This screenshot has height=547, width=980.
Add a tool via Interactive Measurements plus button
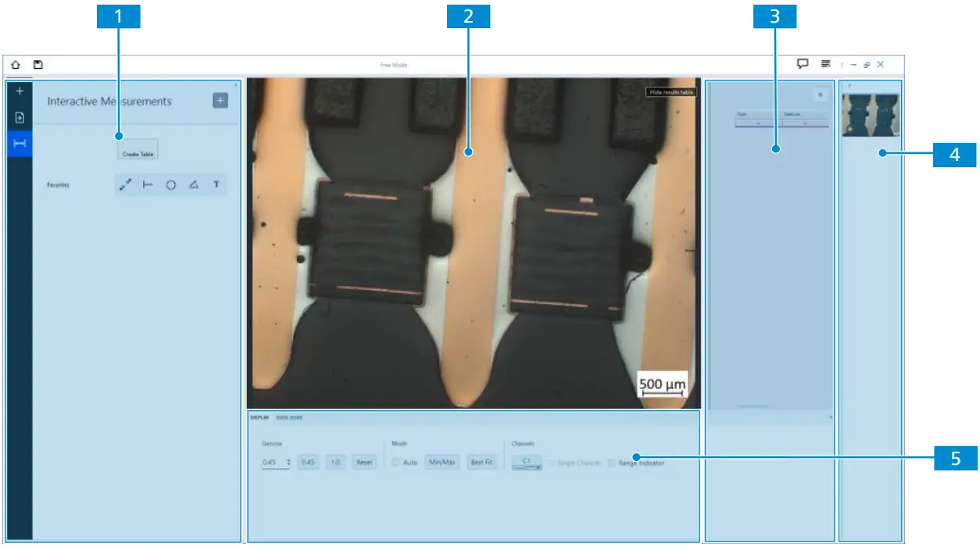pos(220,101)
